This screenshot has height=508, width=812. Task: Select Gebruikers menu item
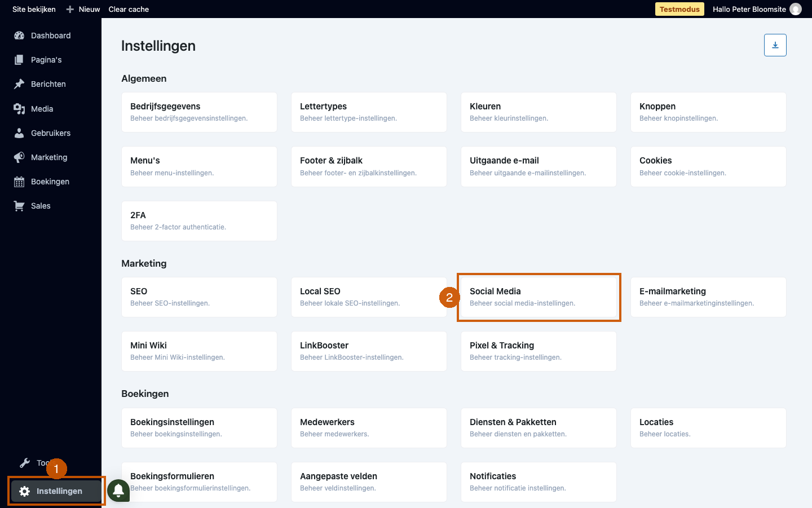51,133
